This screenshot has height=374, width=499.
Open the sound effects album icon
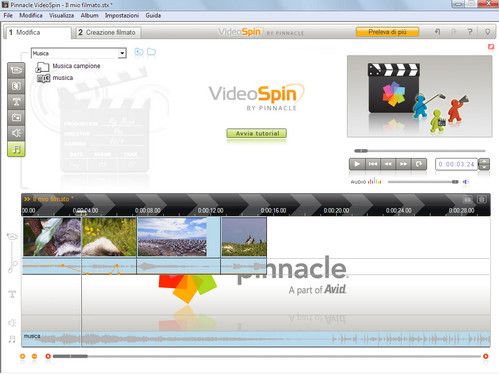(16, 133)
